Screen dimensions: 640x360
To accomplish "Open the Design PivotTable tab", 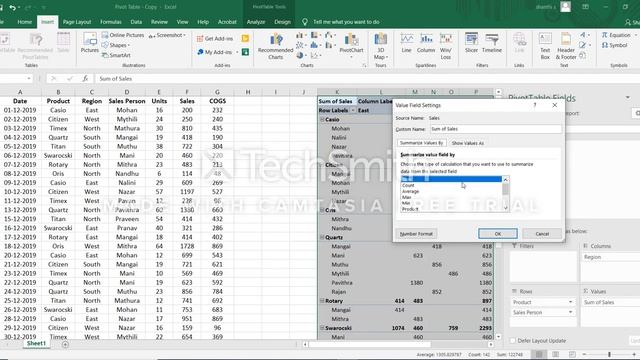I will (x=282, y=22).
